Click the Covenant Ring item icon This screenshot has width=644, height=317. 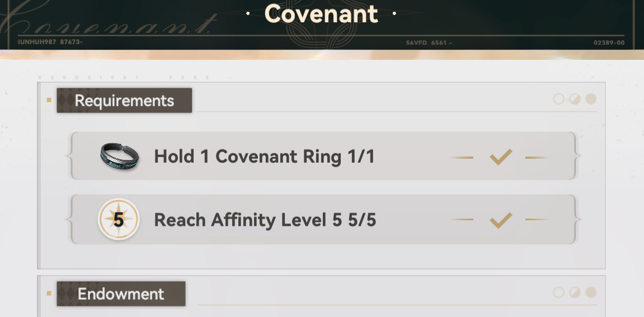[x=120, y=156]
